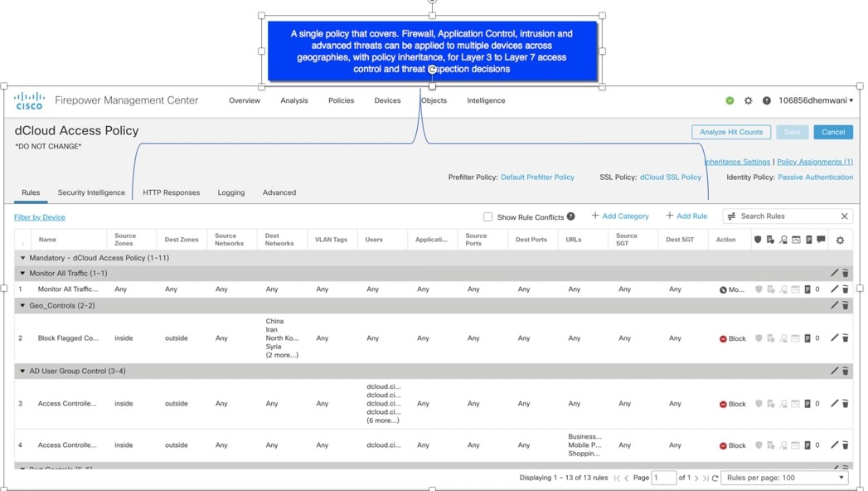Open the rule table column settings gear
The width and height of the screenshot is (868, 491).
pyautogui.click(x=840, y=240)
